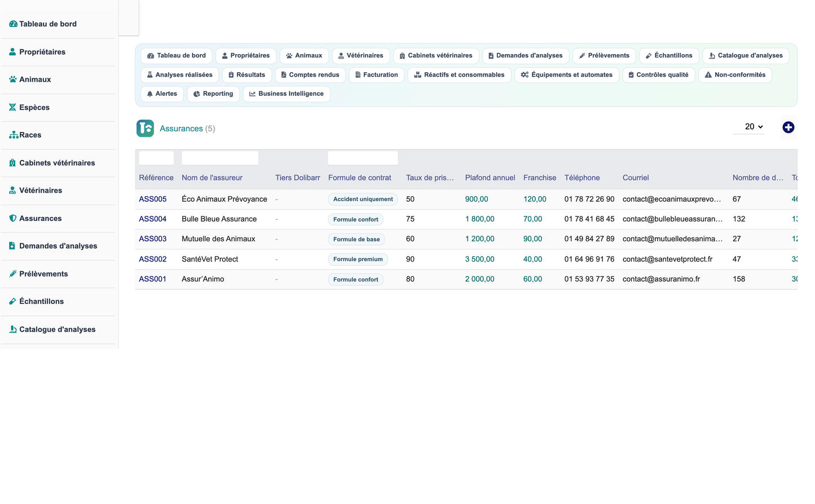Open Vétérinaires from the top toolbar

point(361,56)
